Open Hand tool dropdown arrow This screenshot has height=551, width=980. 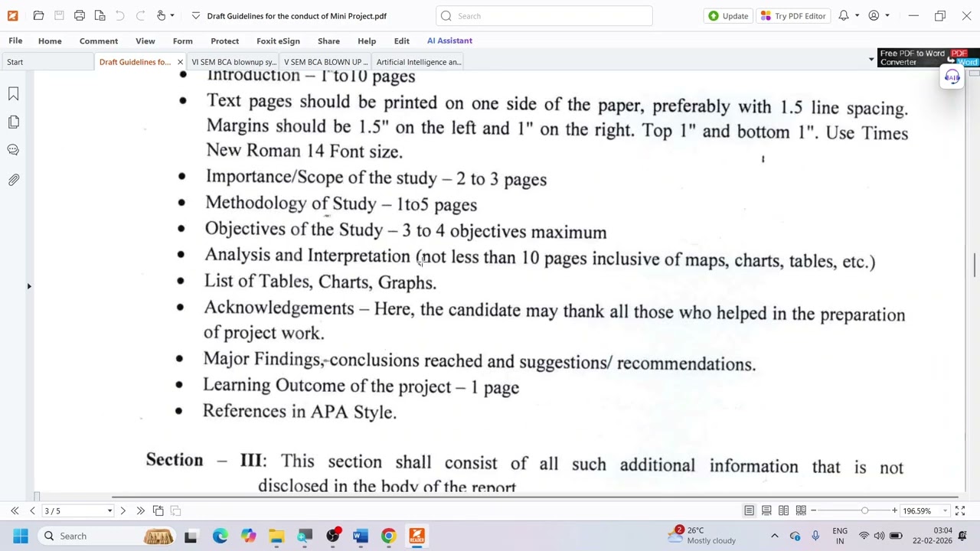pos(171,15)
